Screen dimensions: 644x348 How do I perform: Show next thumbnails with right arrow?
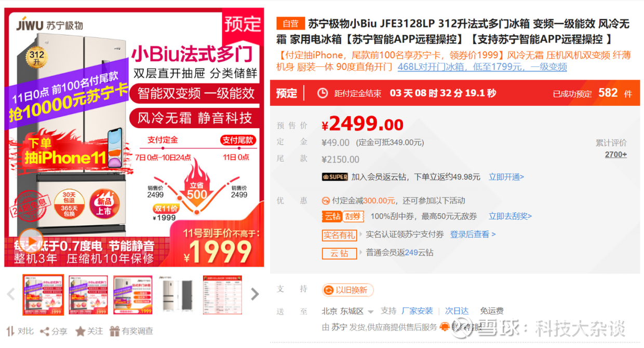click(254, 295)
